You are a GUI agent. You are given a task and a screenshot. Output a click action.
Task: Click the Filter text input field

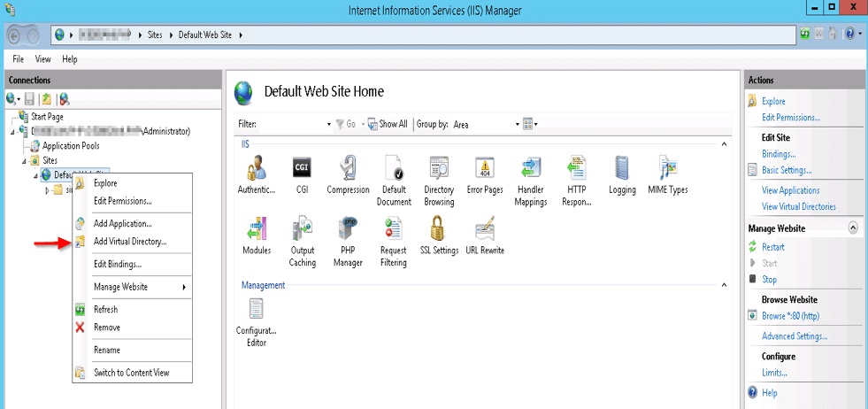294,125
